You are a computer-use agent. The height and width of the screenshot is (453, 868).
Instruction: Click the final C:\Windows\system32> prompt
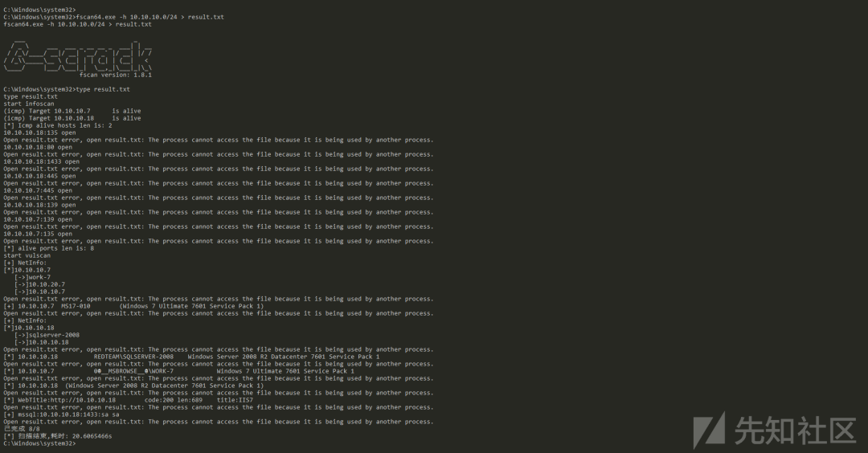point(39,443)
